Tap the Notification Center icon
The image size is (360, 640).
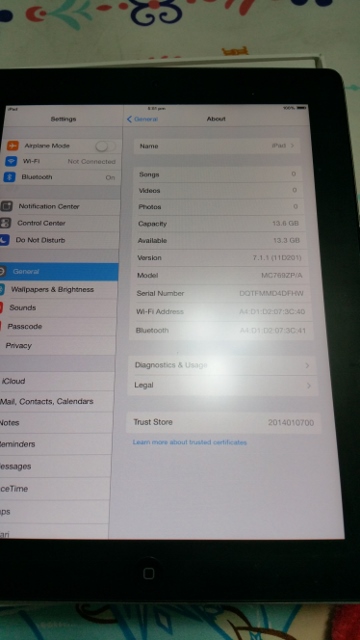pos(6,207)
